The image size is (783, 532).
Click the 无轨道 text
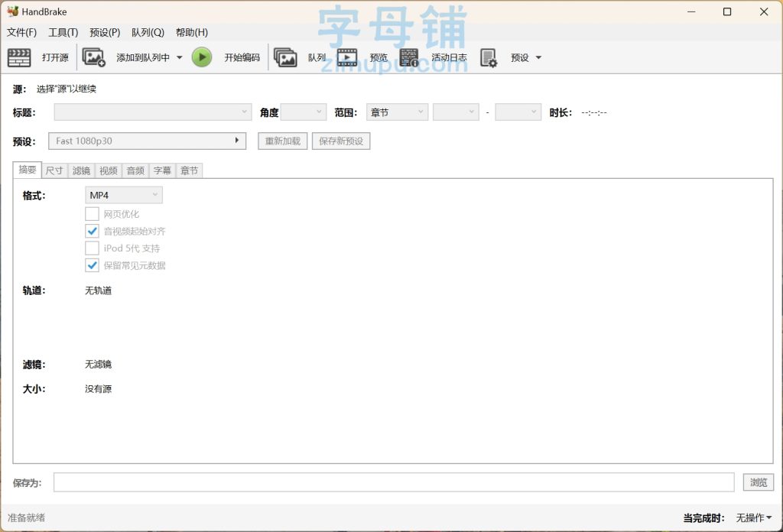99,290
